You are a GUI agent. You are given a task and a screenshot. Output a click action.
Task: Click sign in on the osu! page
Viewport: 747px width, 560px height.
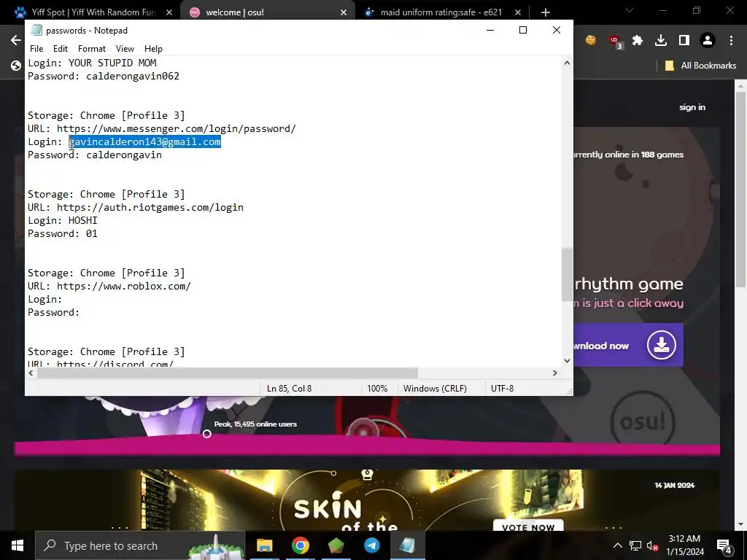(692, 107)
